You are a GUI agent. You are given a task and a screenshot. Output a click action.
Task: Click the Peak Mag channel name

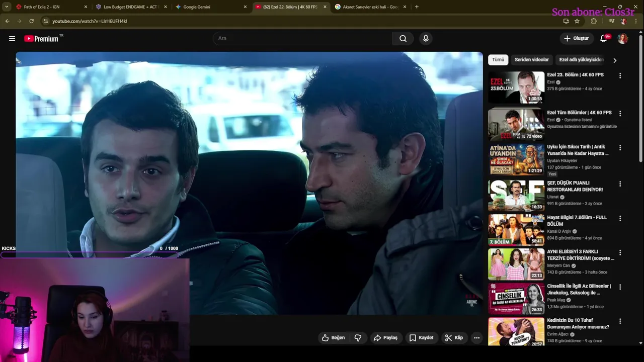point(556,300)
